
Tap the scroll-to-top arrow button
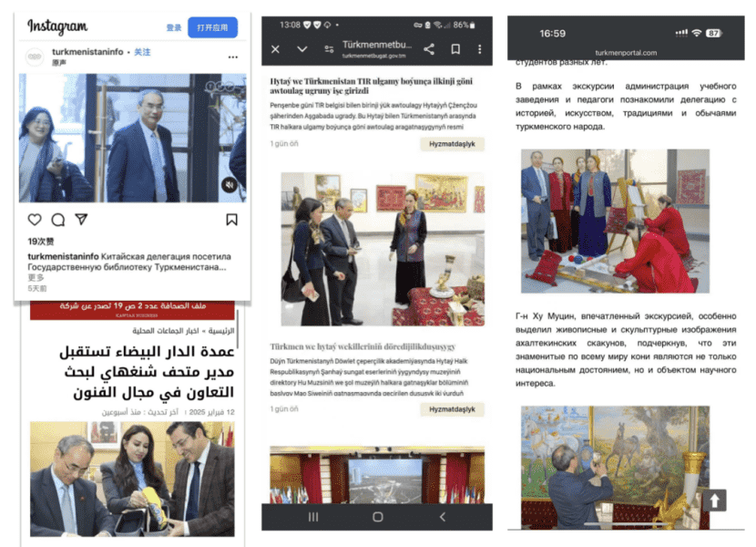[x=714, y=501]
